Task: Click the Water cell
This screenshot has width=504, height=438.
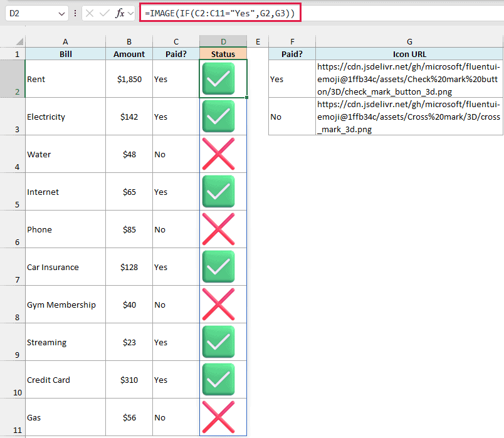Action: pyautogui.click(x=65, y=154)
